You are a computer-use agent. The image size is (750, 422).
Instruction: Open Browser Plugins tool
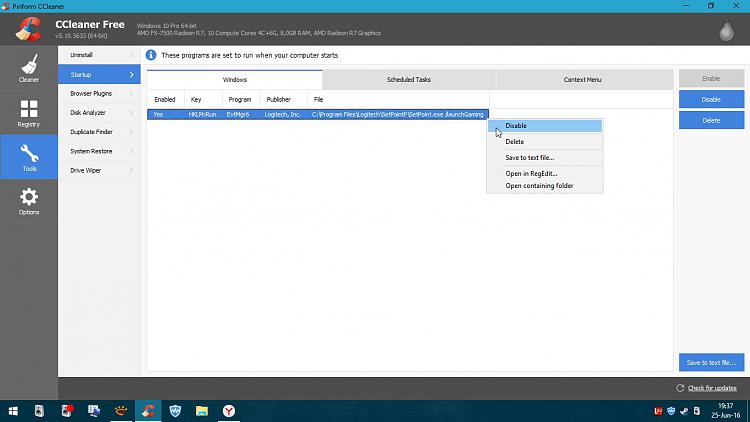99,94
